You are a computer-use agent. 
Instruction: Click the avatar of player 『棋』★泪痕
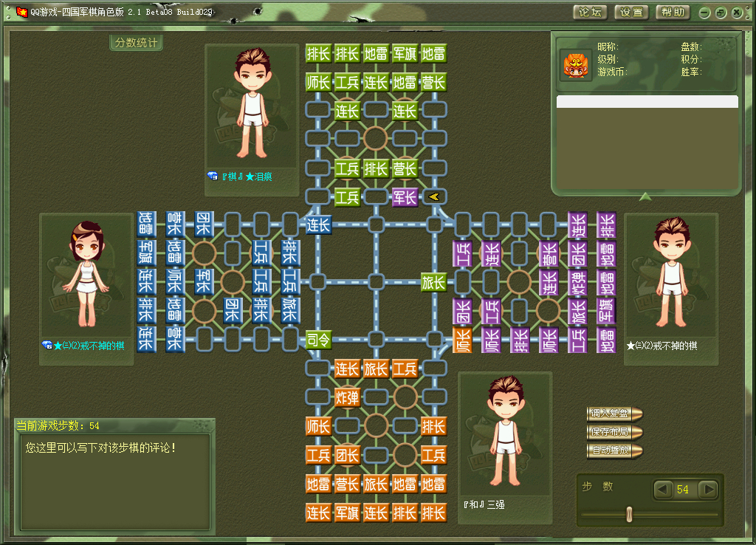pos(252,105)
